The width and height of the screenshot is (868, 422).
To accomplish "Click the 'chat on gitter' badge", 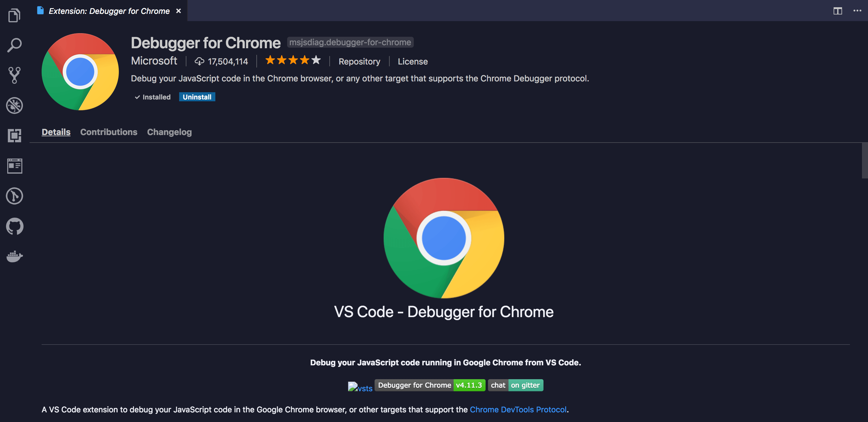I will coord(515,385).
